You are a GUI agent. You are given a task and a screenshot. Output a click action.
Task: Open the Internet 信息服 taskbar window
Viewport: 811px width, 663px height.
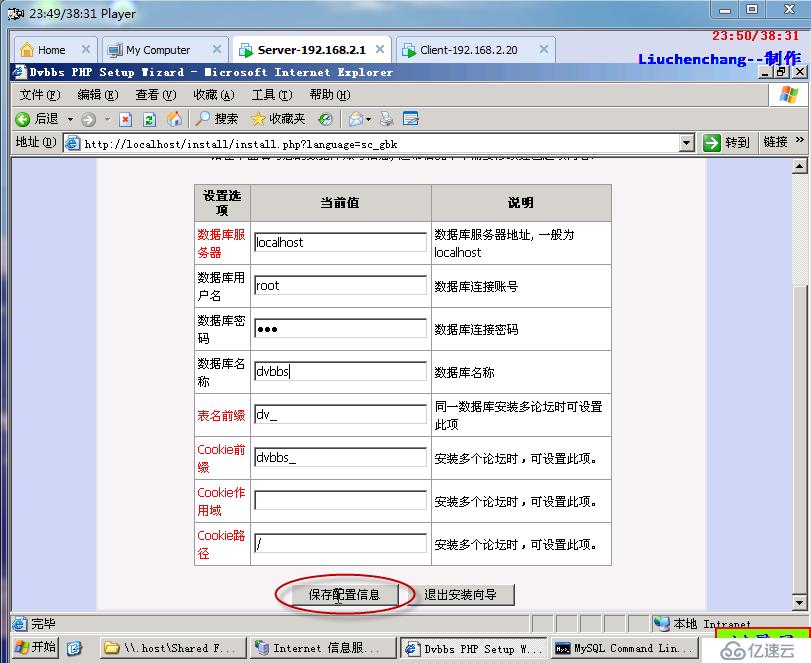click(x=322, y=648)
